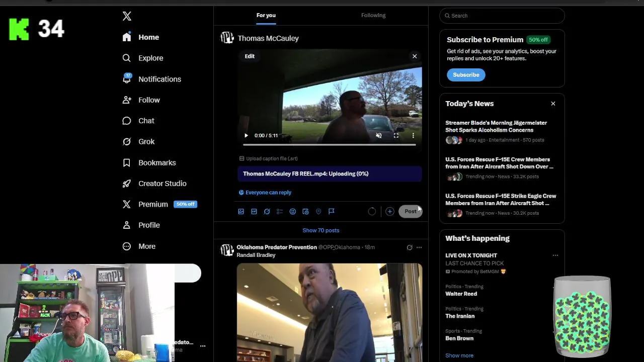
Task: Click the Subscribe button for Premium
Action: click(x=466, y=75)
